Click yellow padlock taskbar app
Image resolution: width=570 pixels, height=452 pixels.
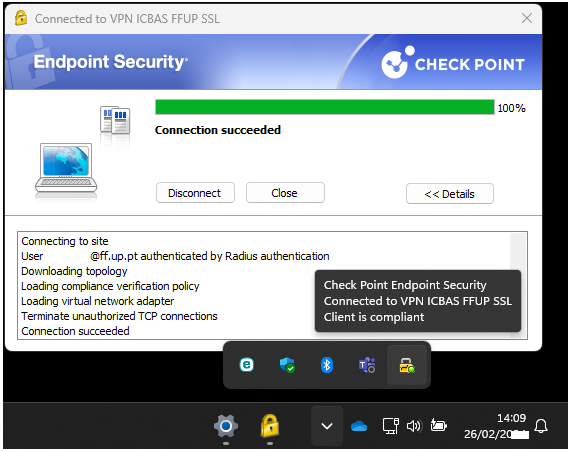coord(270,425)
